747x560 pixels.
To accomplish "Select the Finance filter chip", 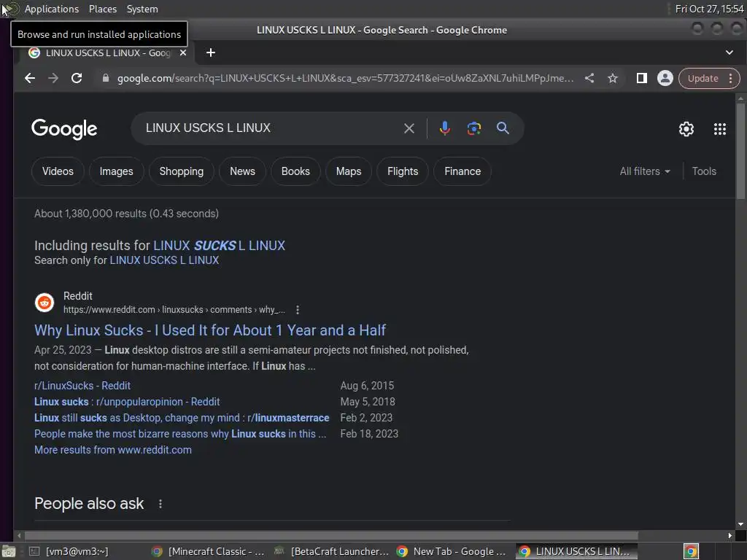I will (x=462, y=171).
